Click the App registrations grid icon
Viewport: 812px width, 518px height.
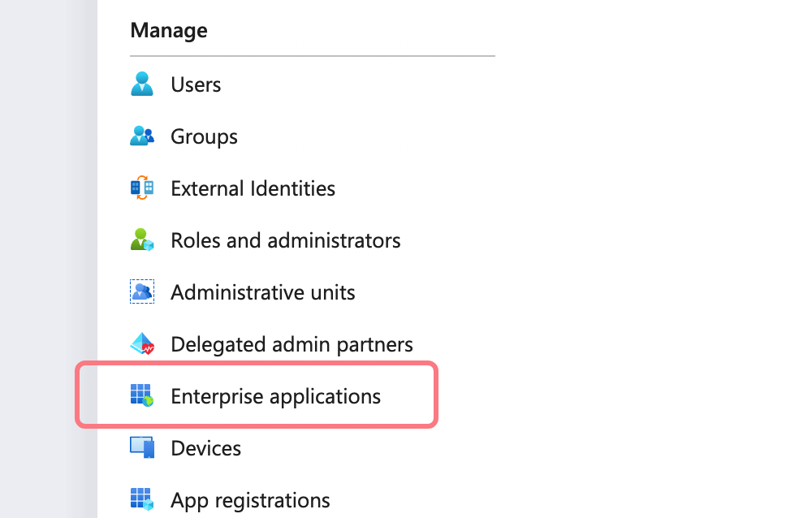point(142,499)
